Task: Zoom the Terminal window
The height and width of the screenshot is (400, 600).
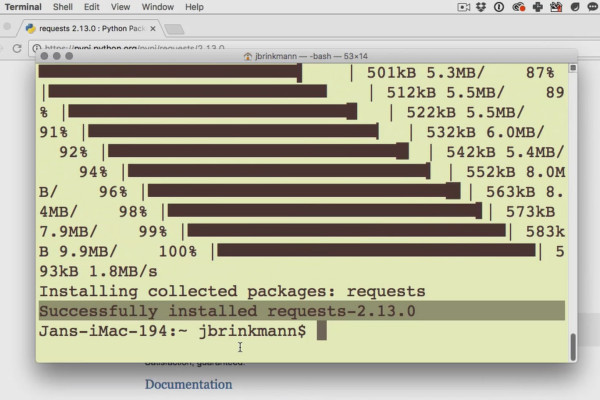Action: 69,56
